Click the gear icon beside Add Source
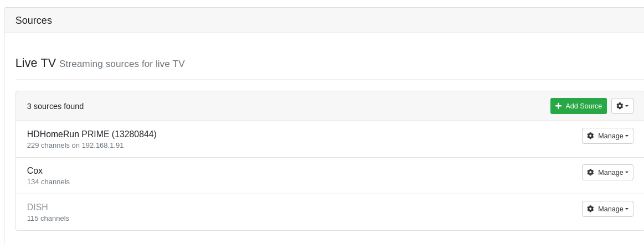 click(620, 106)
